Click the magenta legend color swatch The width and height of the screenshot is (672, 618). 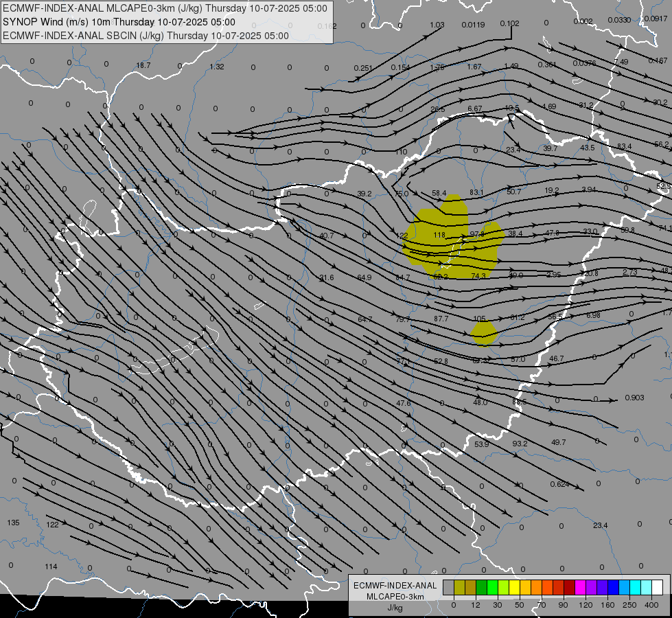pyautogui.click(x=580, y=587)
